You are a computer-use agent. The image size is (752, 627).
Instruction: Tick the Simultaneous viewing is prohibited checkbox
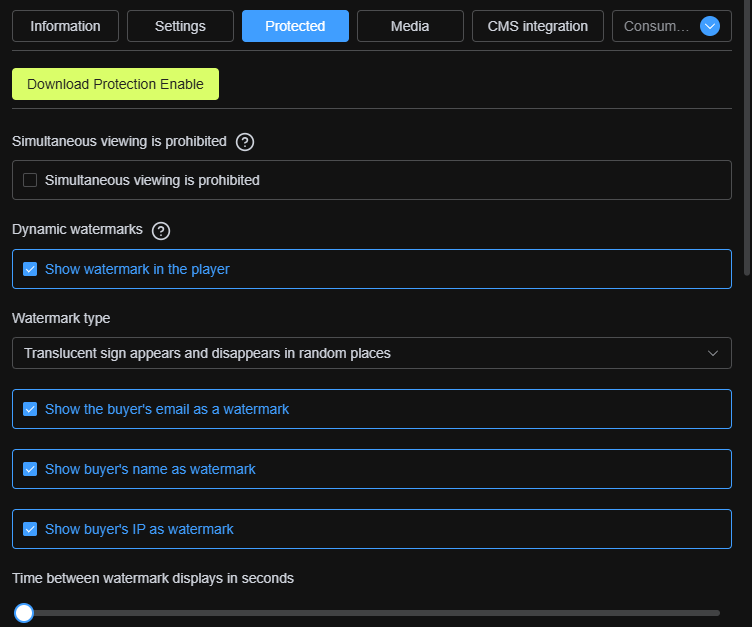tap(30, 180)
